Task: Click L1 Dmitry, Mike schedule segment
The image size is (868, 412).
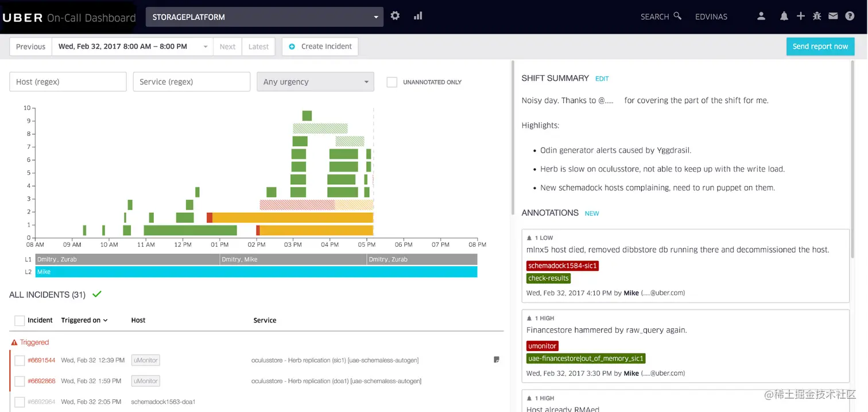Action: point(293,259)
